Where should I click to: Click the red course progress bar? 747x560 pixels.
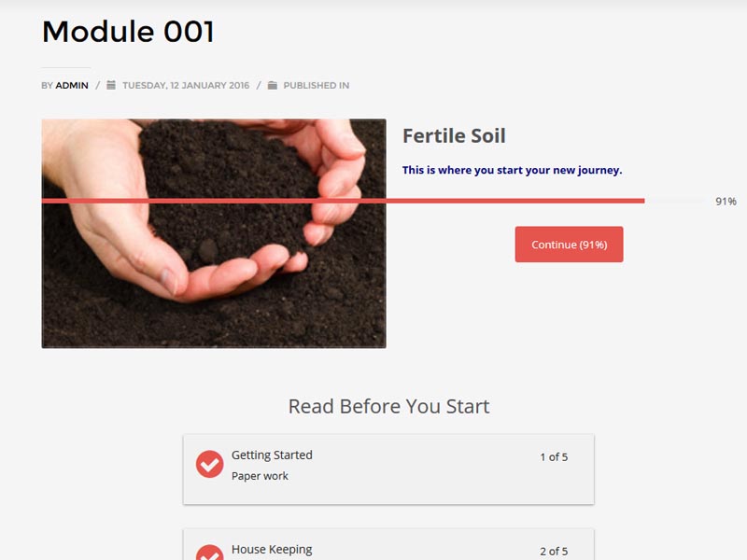(343, 201)
